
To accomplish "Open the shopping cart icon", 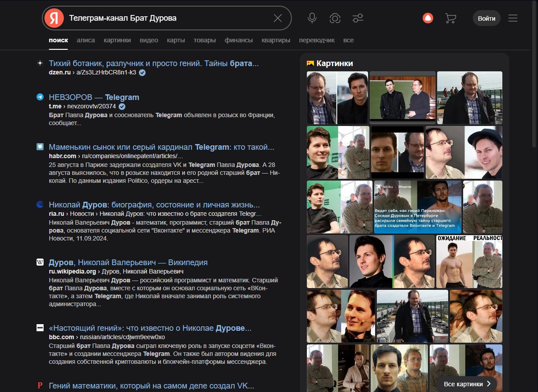I will [x=450, y=18].
